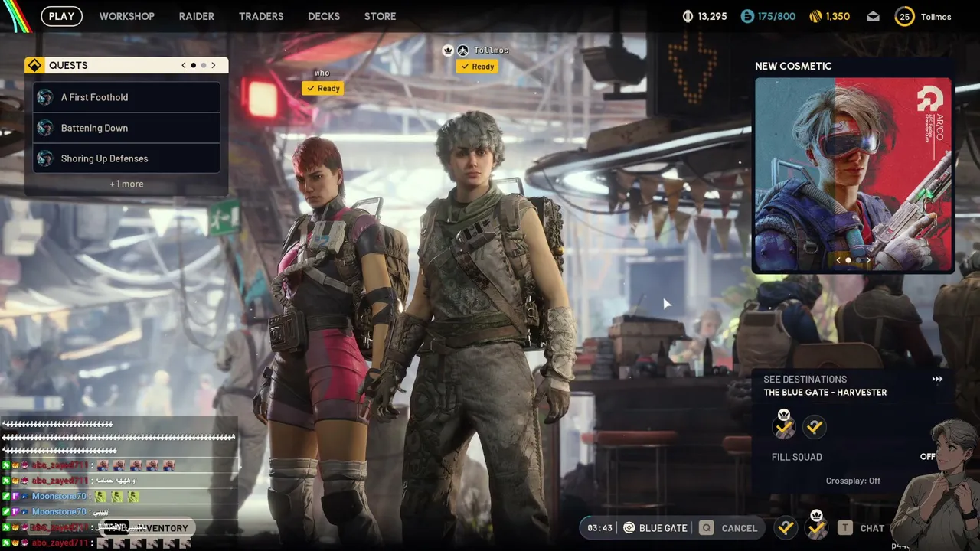Click the yellow Quests diamond icon
Image resolution: width=980 pixels, height=551 pixels.
34,65
